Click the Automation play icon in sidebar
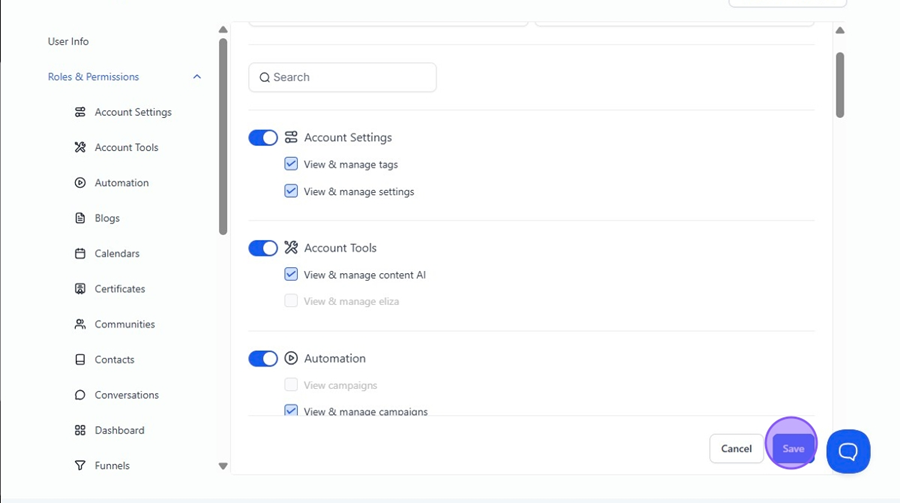Viewport: 900px width, 503px height. point(80,183)
